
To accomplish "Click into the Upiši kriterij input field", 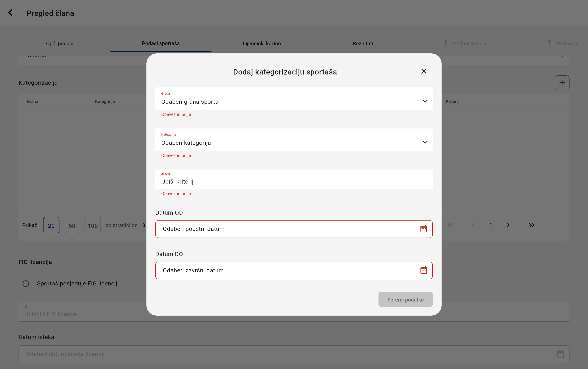I will click(x=294, y=182).
